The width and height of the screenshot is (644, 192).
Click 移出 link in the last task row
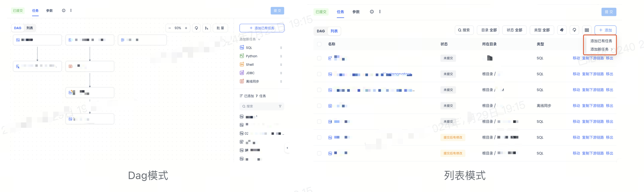coord(609,153)
